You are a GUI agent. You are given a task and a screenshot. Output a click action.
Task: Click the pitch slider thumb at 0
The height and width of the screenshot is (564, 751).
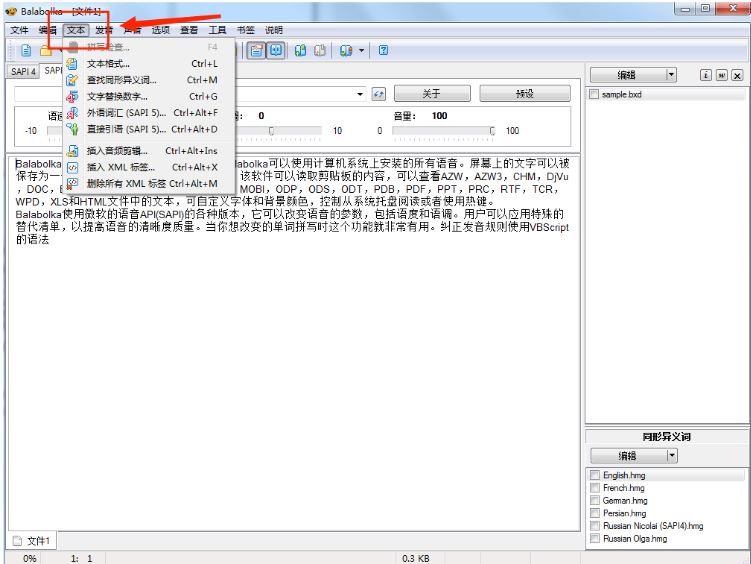pos(272,131)
